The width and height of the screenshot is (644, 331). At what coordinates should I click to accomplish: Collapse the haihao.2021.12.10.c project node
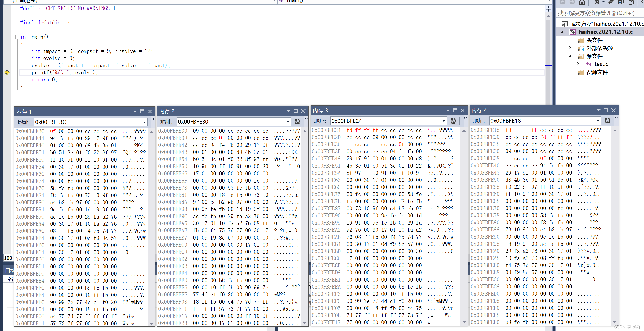tap(562, 32)
